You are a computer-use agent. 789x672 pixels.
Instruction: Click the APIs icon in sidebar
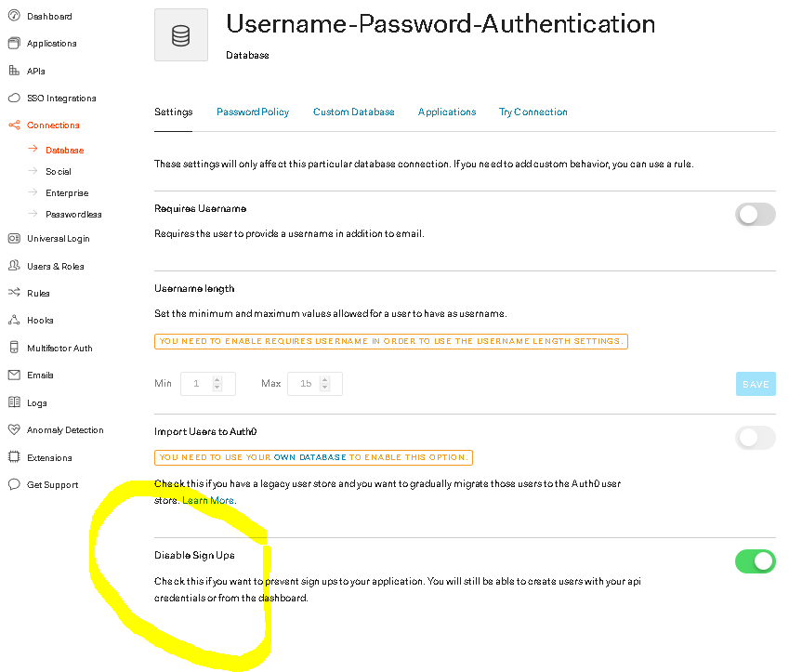click(14, 71)
